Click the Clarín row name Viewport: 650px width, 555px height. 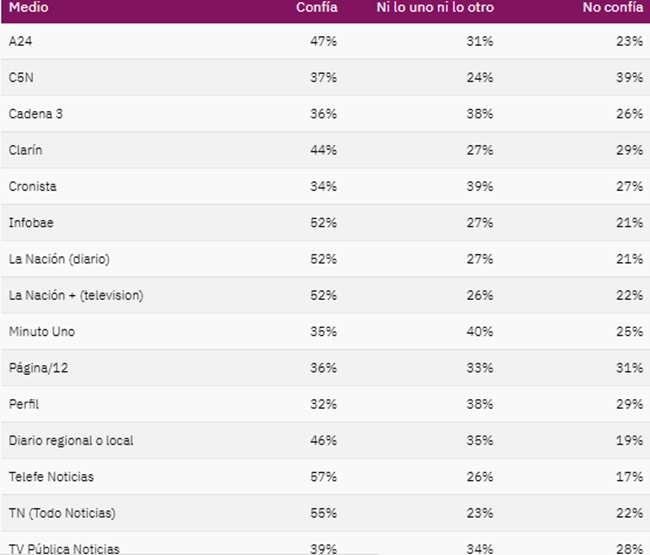coord(26,150)
